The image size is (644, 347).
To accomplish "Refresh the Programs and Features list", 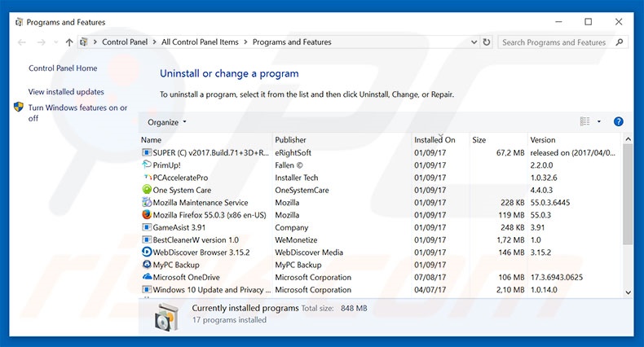I will tap(487, 42).
